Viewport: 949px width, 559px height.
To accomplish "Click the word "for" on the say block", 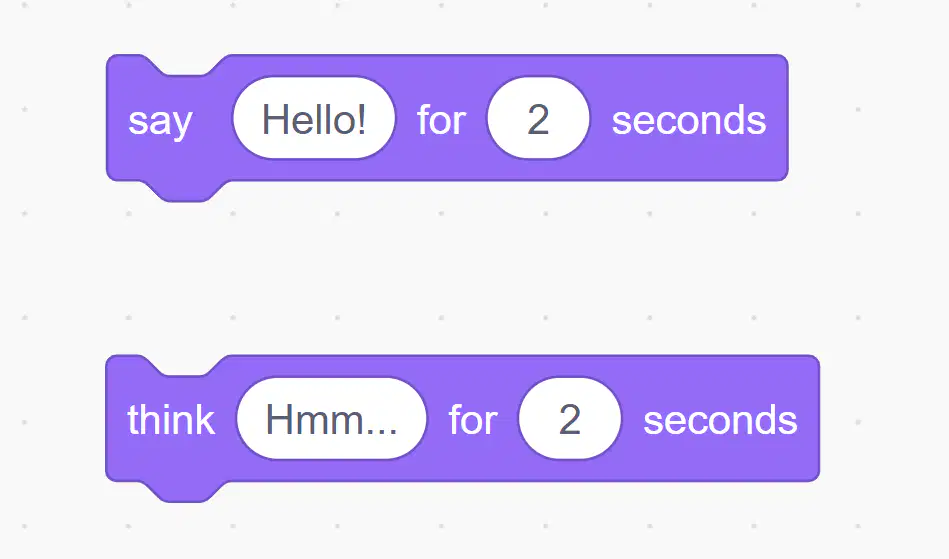I will [x=441, y=119].
